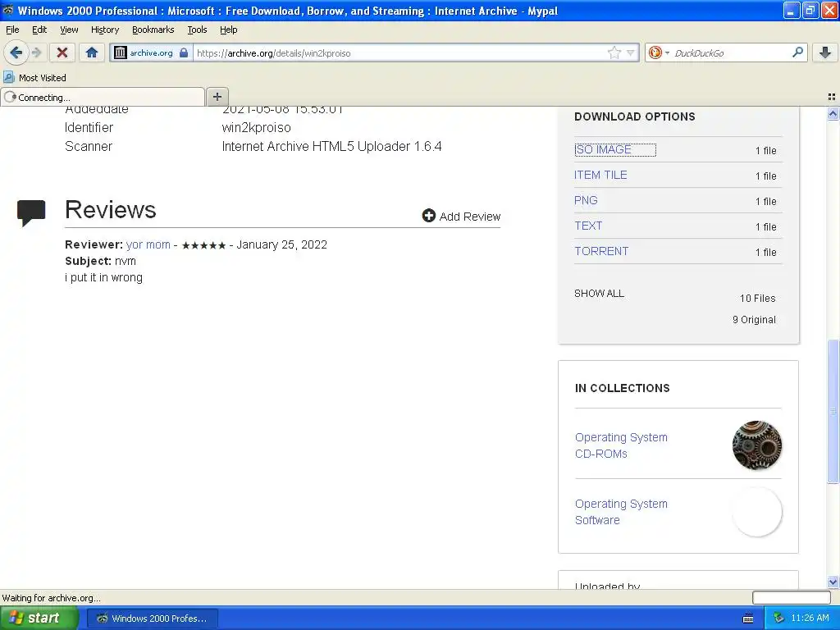Click the five-star review rating
The image size is (840, 630).
(203, 245)
